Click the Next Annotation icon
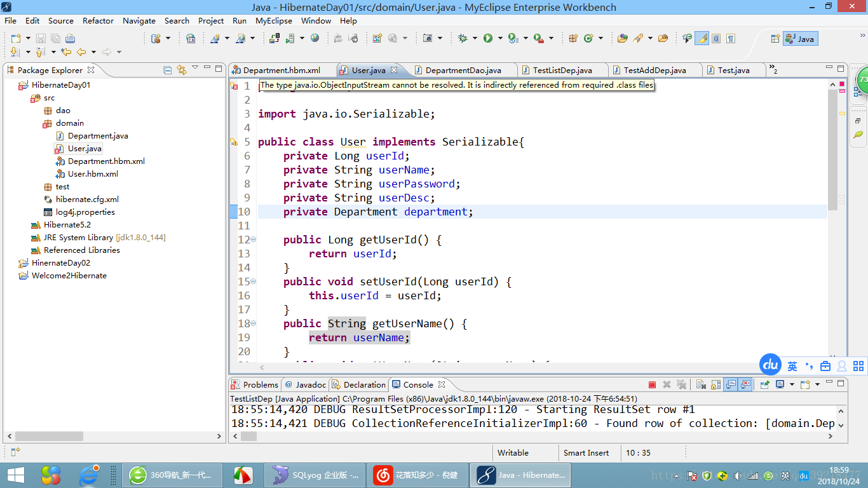Screen dimensions: 868x488 15,52
